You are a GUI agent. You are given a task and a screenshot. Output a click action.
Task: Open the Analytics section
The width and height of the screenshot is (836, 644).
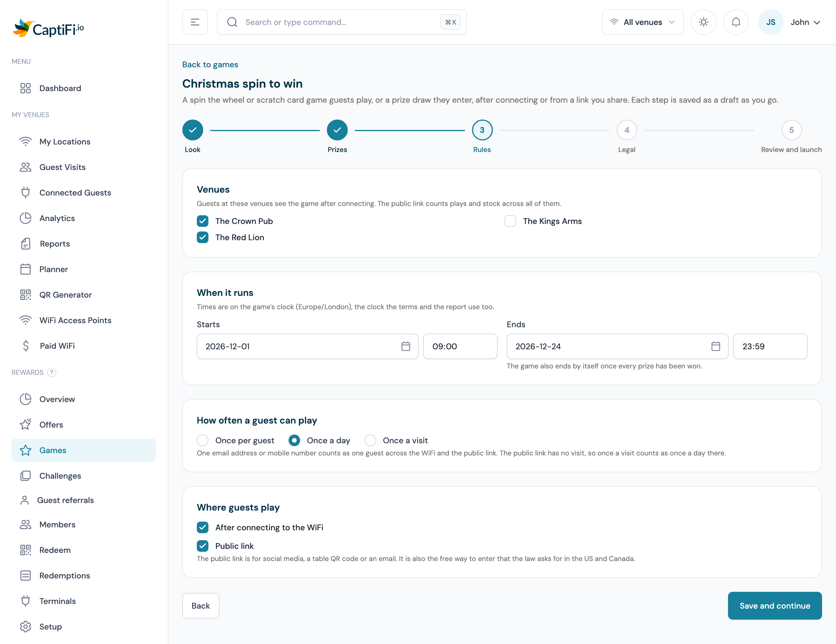click(x=84, y=218)
